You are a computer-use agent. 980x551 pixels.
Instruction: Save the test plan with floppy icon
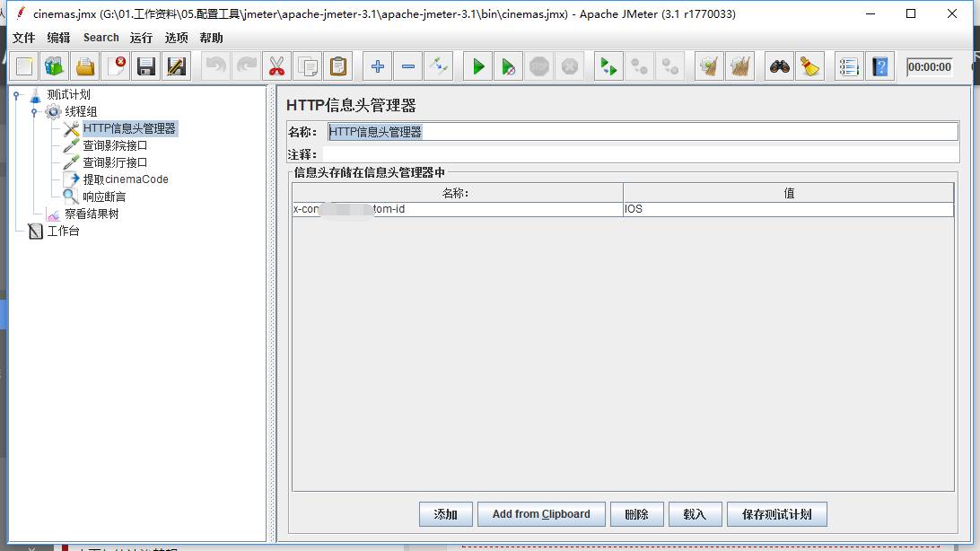[x=146, y=66]
